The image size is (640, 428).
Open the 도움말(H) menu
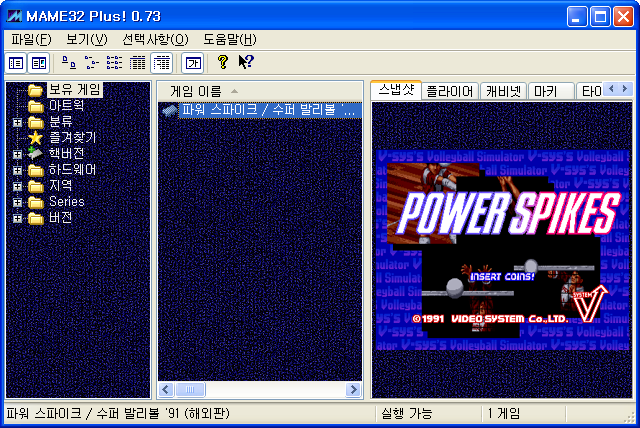[230, 40]
